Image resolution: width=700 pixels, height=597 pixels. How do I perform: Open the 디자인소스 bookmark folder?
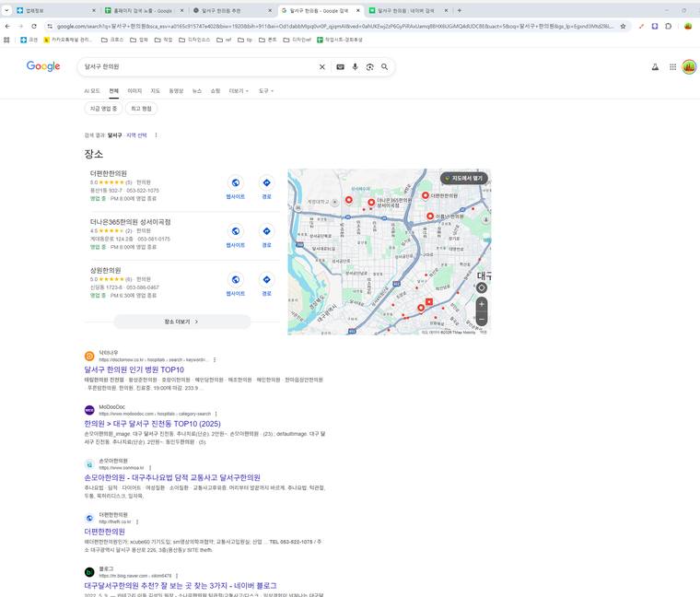pyautogui.click(x=194, y=40)
